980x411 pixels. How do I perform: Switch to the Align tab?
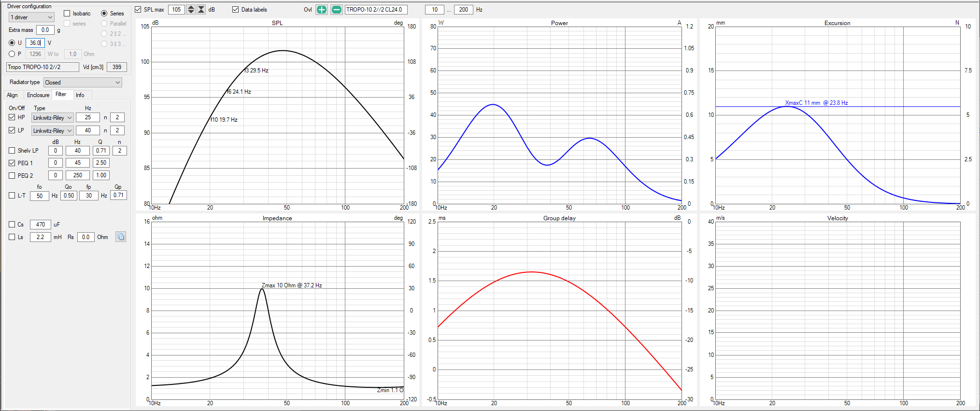[x=12, y=95]
